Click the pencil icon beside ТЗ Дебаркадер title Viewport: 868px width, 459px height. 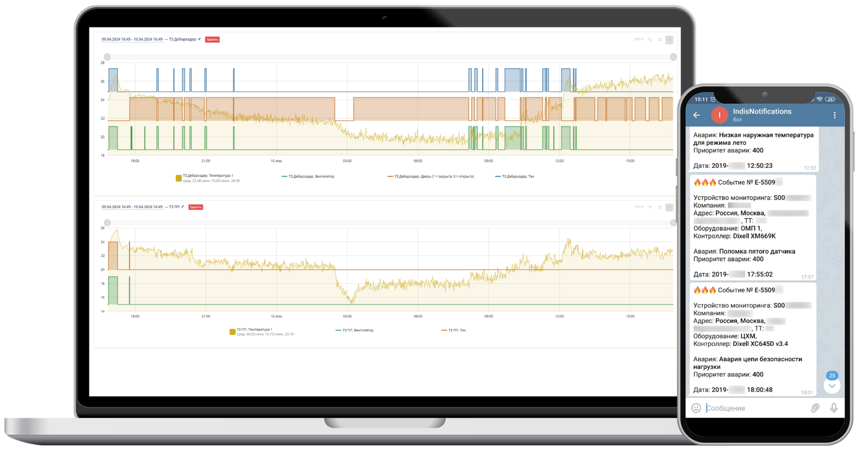pos(199,39)
